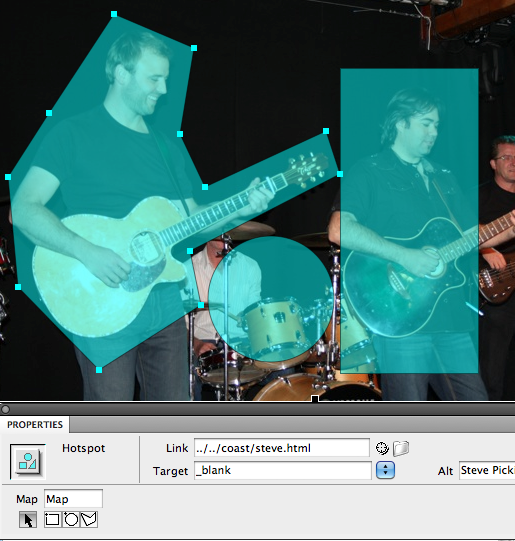The height and width of the screenshot is (541, 515).
Task: Click the bottommost polygon handle near jeans
Action: [x=99, y=370]
